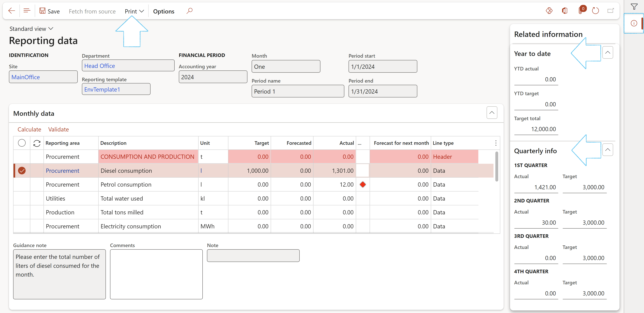The width and height of the screenshot is (644, 313).
Task: Open the Options menu
Action: [164, 11]
